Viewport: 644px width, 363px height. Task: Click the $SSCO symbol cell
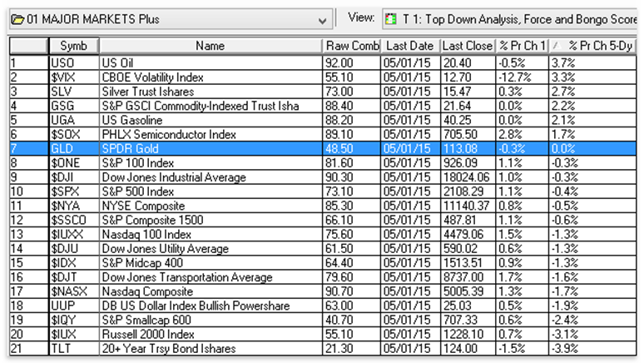click(x=74, y=220)
